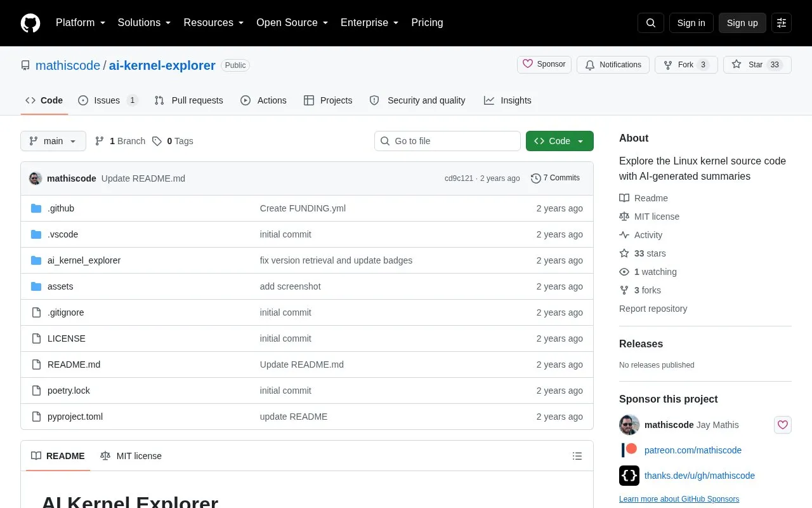Open the .github folder
The width and height of the screenshot is (812, 508).
(x=61, y=208)
